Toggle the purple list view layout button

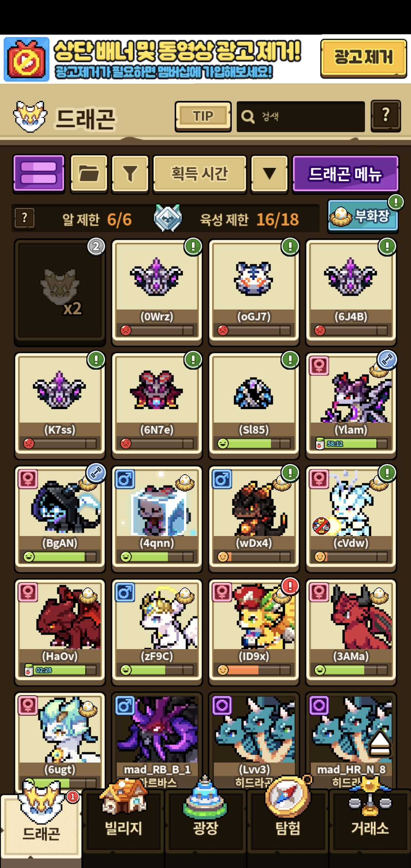point(39,173)
